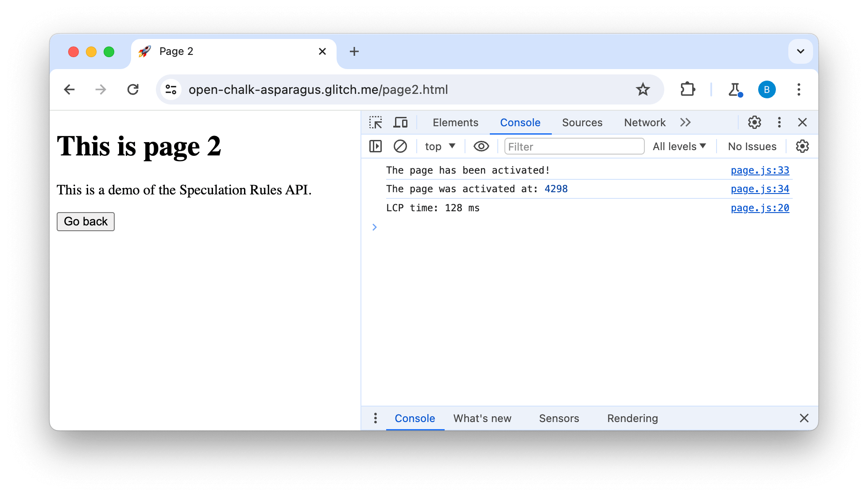The image size is (868, 496).
Task: Click the Go back button
Action: pos(85,222)
